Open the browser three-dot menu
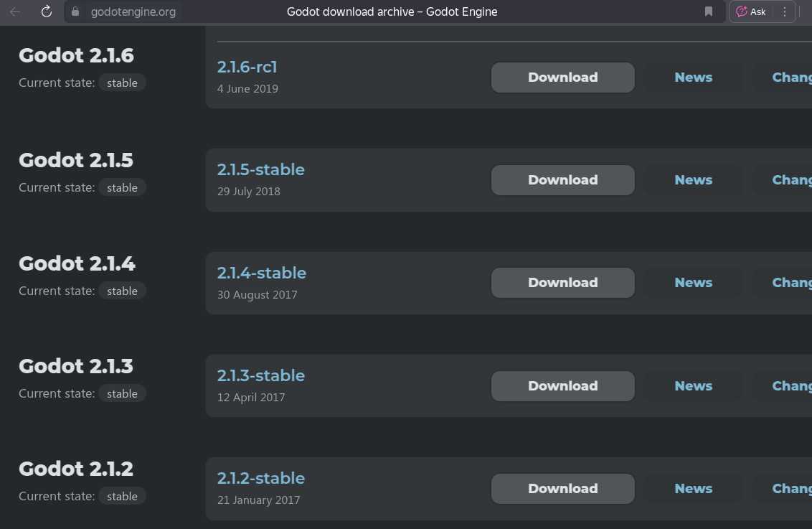Screen dimensions: 812x529 click(784, 11)
